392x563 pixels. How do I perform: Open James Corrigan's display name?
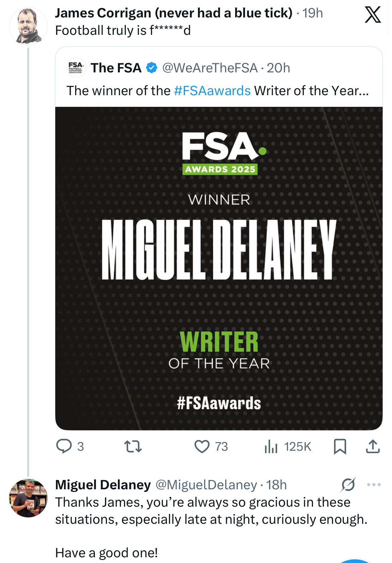pos(174,13)
